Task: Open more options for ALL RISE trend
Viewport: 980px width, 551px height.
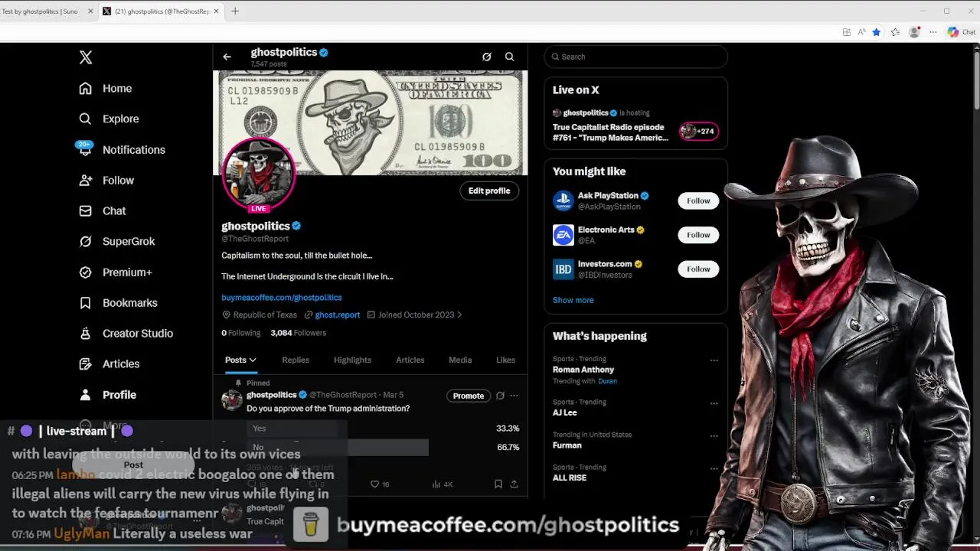Action: click(714, 468)
